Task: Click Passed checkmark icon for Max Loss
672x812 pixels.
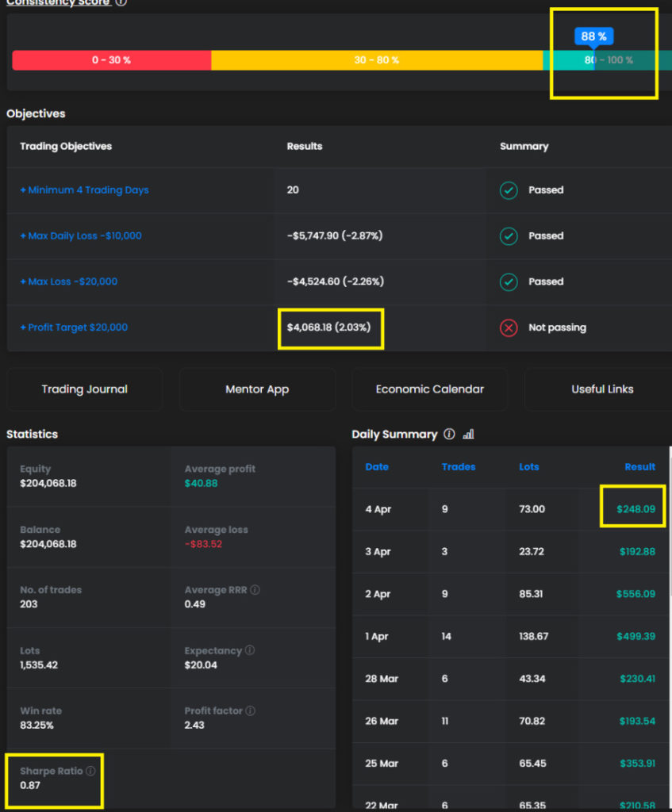Action: [x=509, y=282]
